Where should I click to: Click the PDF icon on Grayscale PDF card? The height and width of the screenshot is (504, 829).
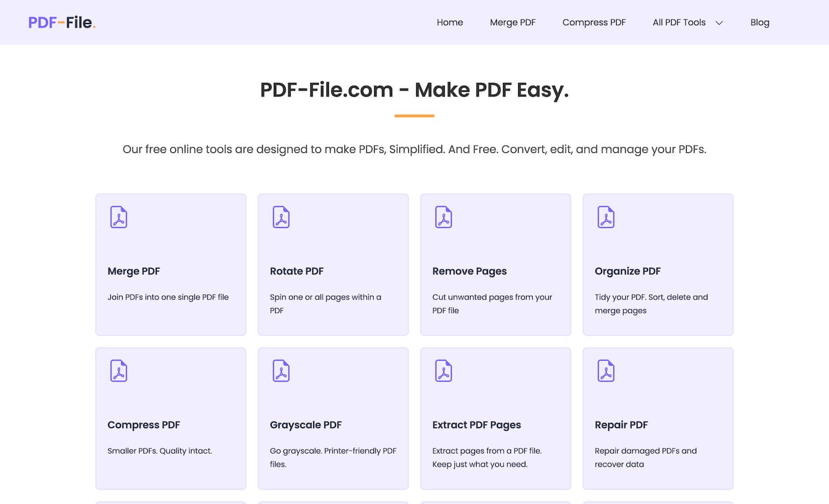(281, 371)
